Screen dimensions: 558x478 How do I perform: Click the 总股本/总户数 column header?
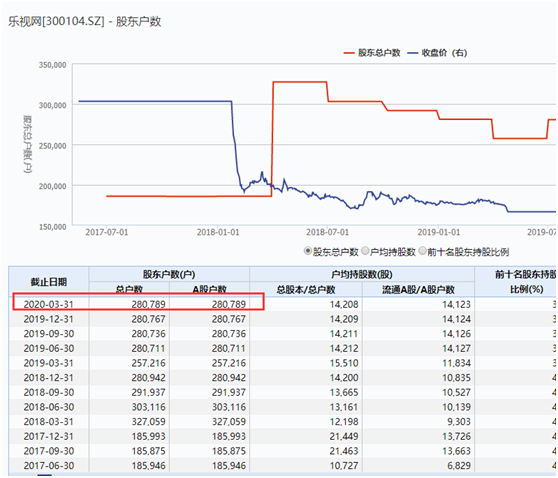click(x=306, y=289)
